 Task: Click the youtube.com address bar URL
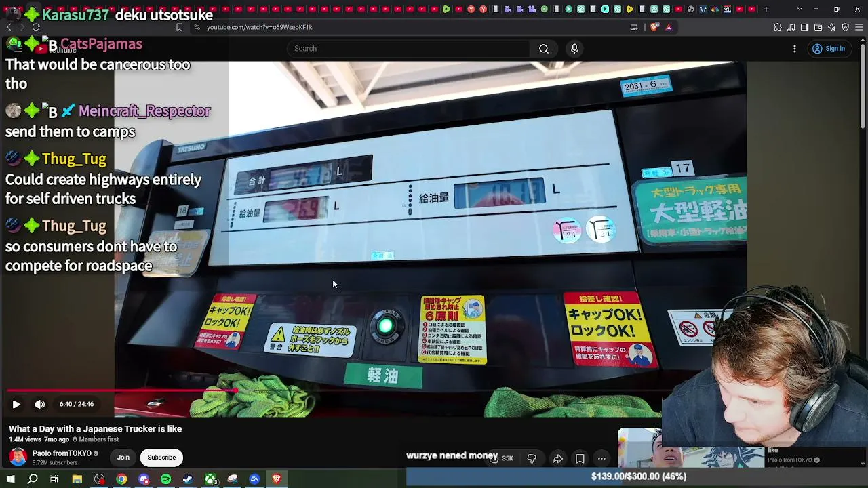coord(260,27)
